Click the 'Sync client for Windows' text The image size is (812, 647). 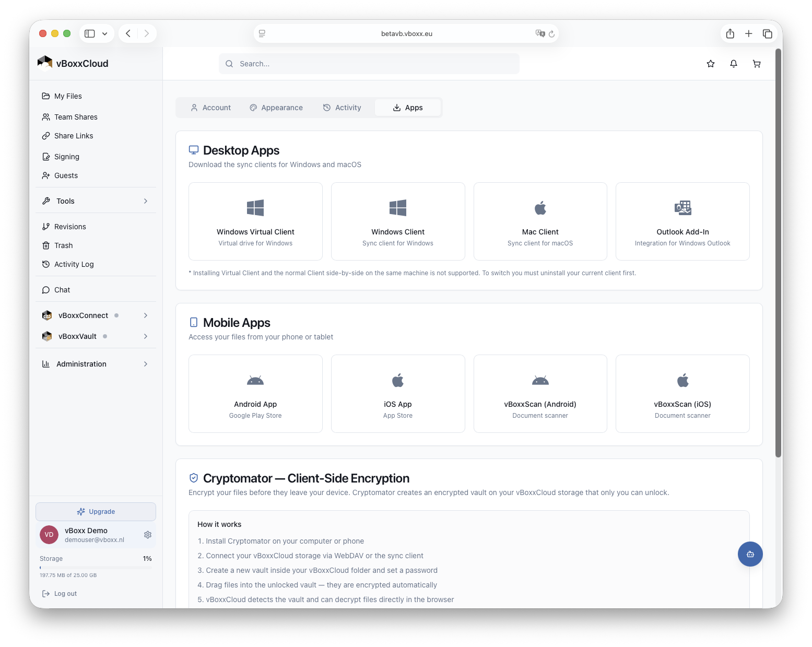point(398,243)
